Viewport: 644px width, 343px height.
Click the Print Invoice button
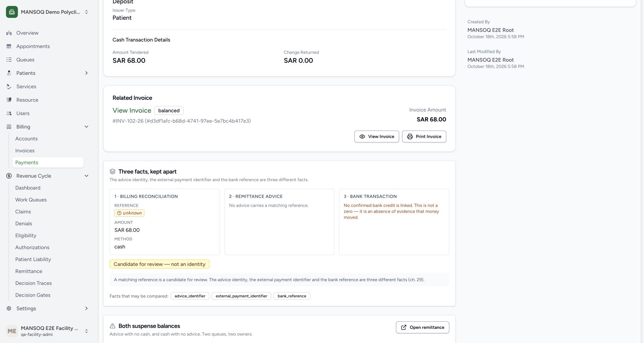click(424, 136)
